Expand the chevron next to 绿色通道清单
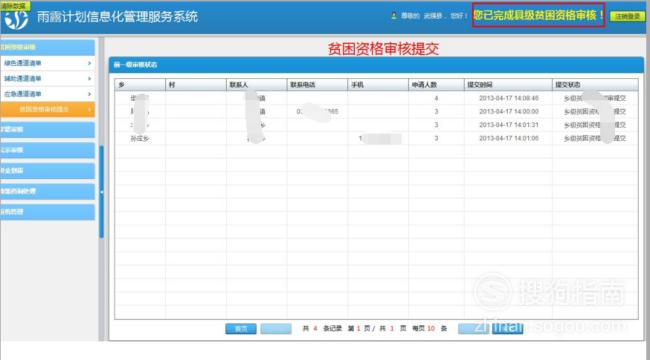650x360 pixels. [89, 63]
